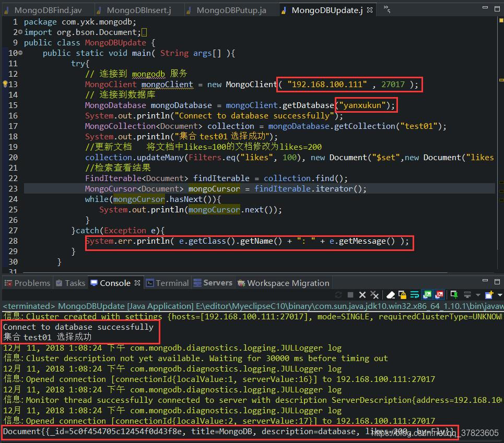Toggle show console on standard error

tap(439, 294)
